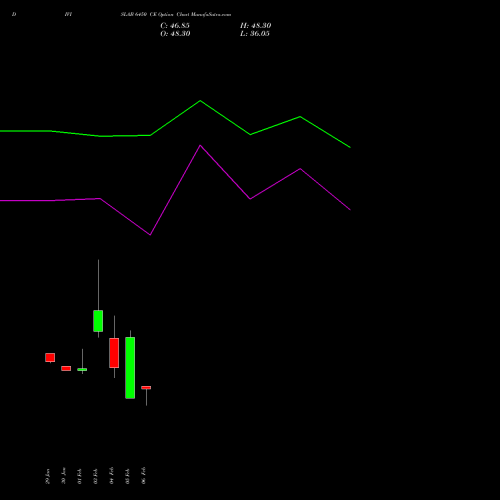Click the green candle with long upper wick above 02 Feb
500x500 pixels.
pos(98,321)
